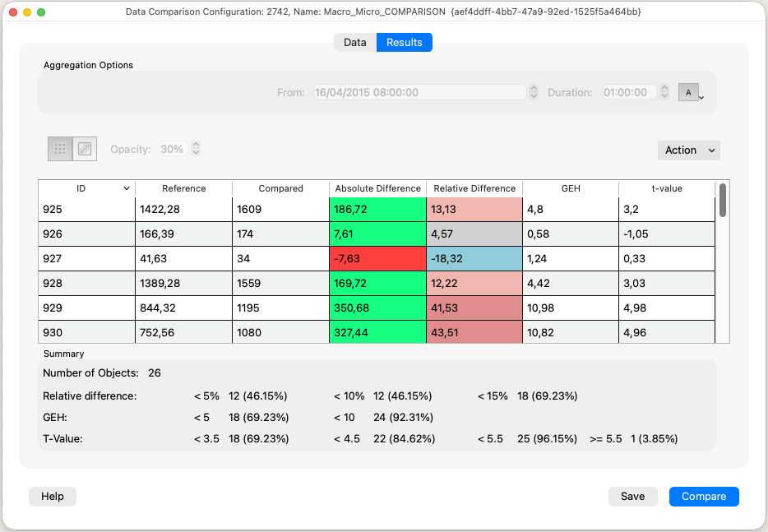Minimize the window with yellow button
This screenshot has width=768, height=532.
(x=27, y=12)
